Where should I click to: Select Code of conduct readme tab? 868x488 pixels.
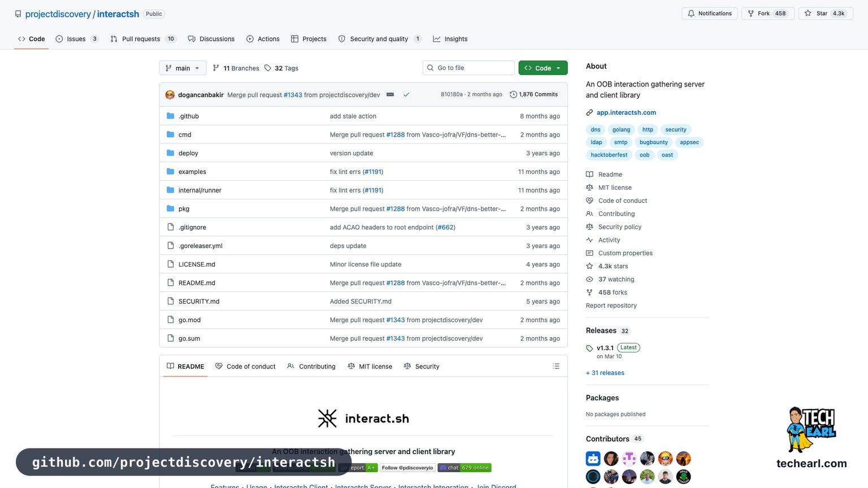[245, 366]
